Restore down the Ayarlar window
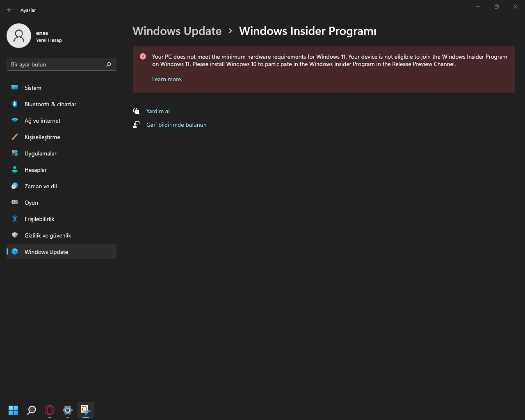Screen dimensions: 525x420 click(x=497, y=7)
